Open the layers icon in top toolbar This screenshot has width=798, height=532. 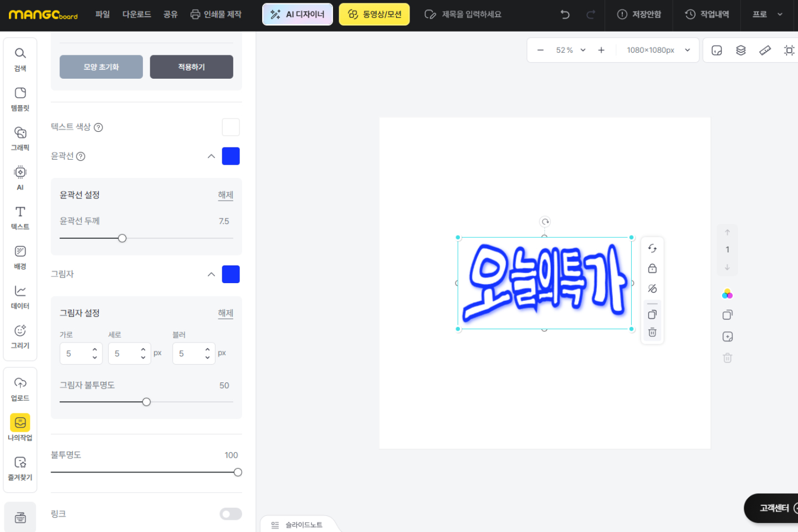point(740,50)
